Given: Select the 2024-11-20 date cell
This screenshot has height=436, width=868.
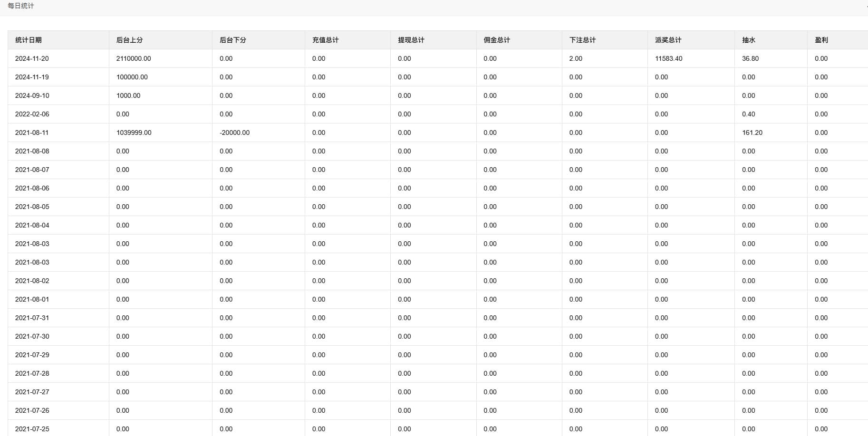Looking at the screenshot, I should [32, 58].
